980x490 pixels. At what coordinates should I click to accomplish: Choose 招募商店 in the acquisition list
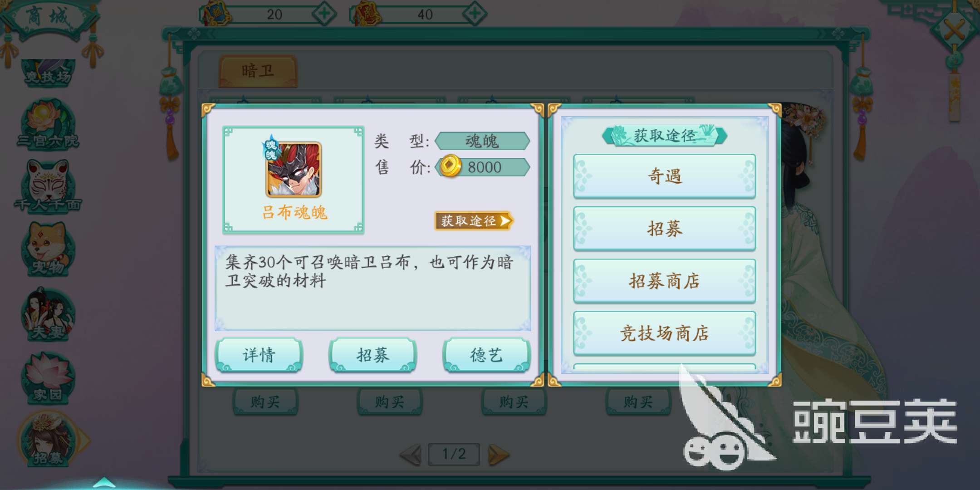(665, 281)
